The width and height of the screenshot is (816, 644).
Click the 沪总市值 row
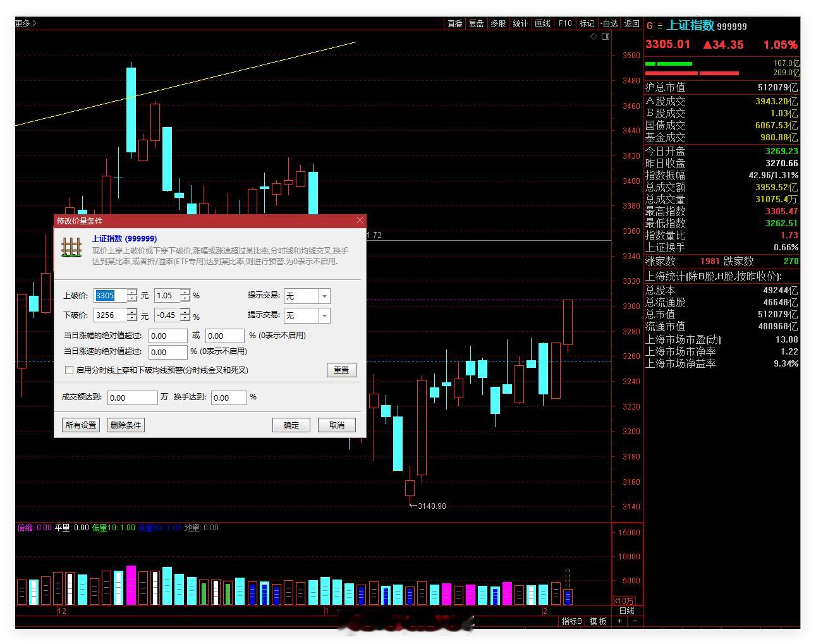[x=722, y=87]
